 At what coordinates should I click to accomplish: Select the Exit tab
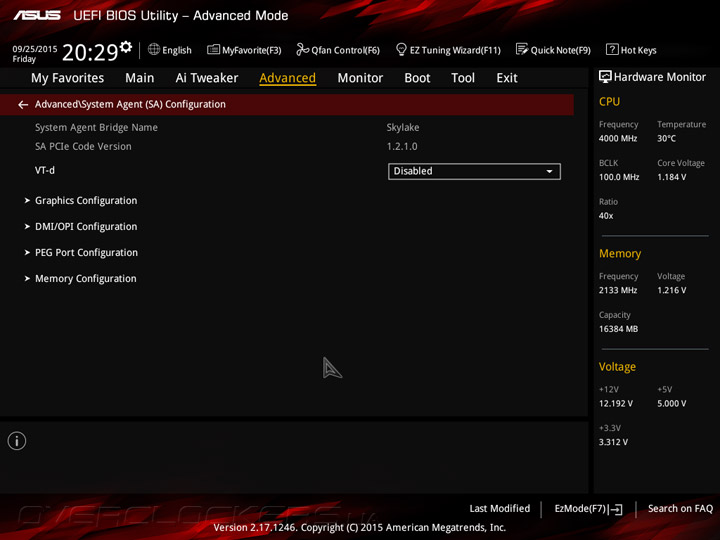(506, 78)
